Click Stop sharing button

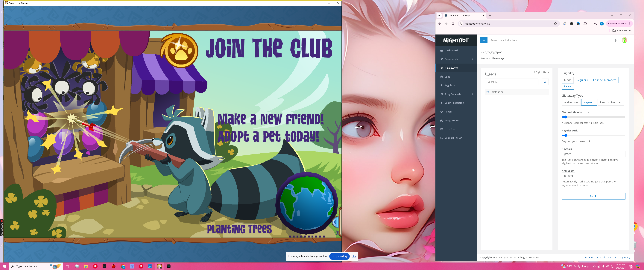(339, 256)
